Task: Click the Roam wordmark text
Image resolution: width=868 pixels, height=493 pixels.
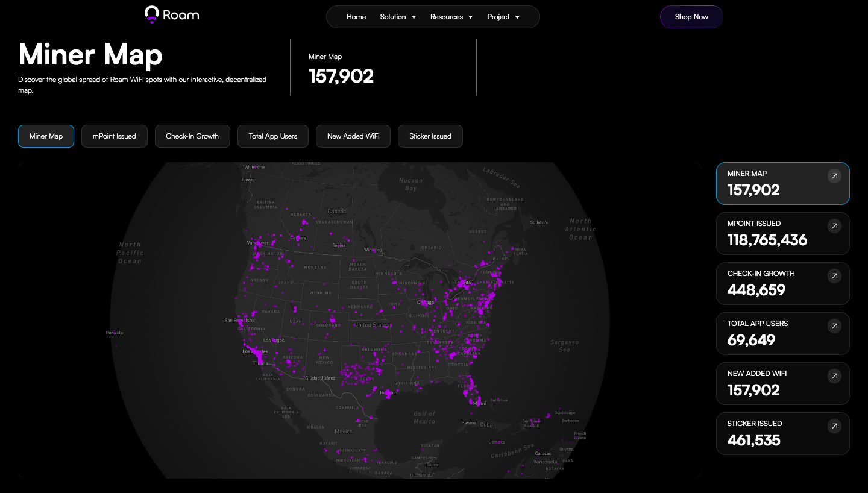Action: pyautogui.click(x=181, y=14)
